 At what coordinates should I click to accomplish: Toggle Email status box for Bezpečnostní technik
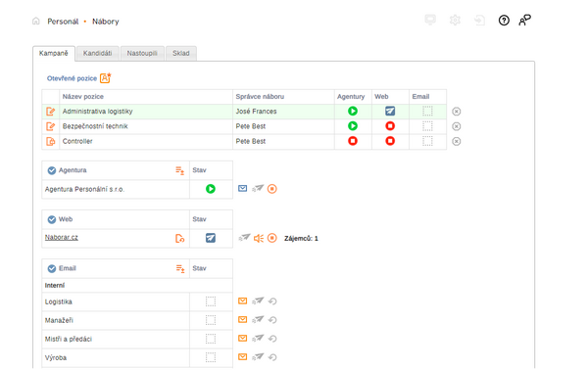tap(427, 126)
